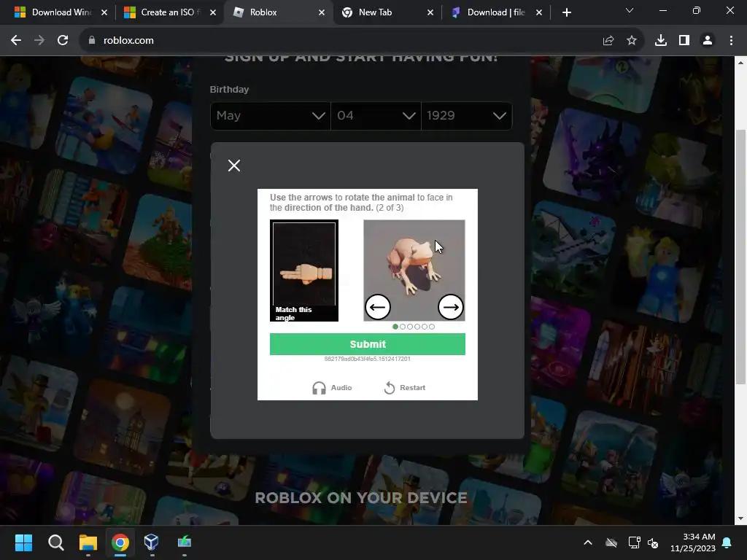
Task: Click the scrollbar up arrow
Action: tap(740, 63)
